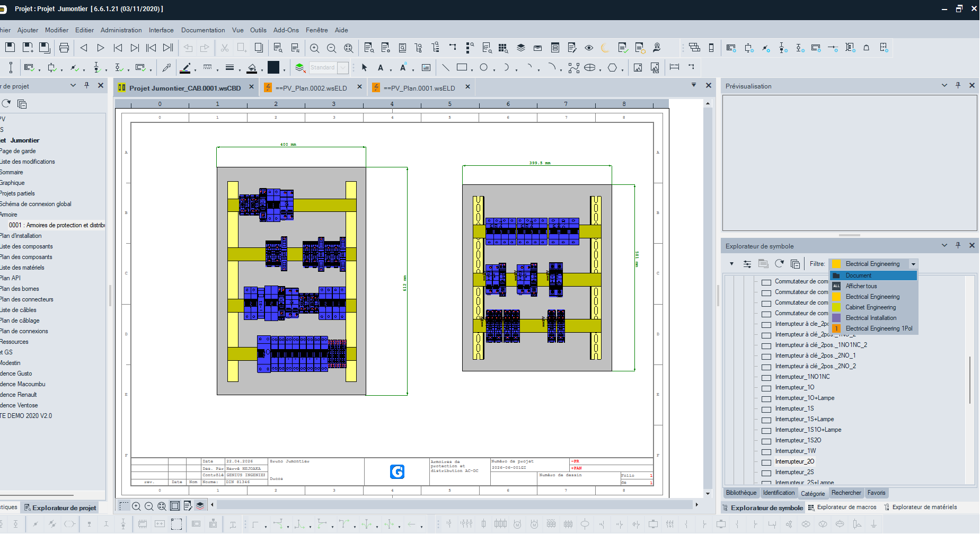Viewport: 980px width, 534px height.
Task: Open the Documentation menu
Action: point(203,30)
